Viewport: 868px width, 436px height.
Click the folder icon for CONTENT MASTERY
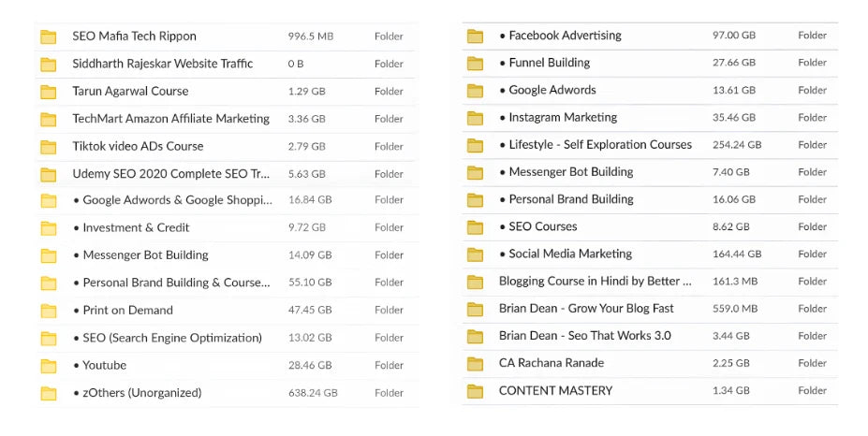(x=475, y=391)
